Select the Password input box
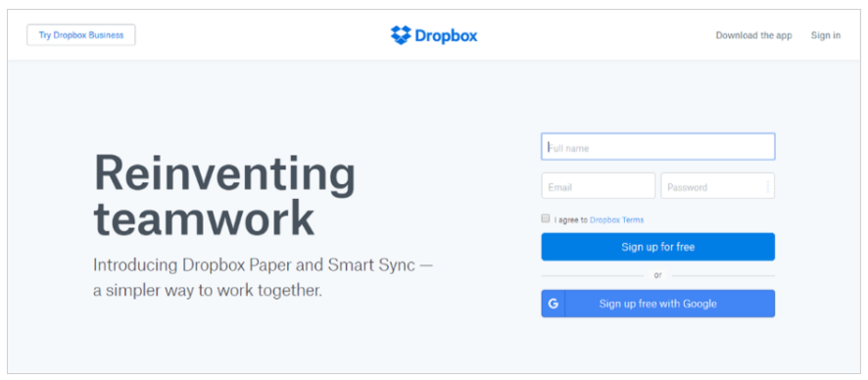The width and height of the screenshot is (868, 380). coord(717,186)
